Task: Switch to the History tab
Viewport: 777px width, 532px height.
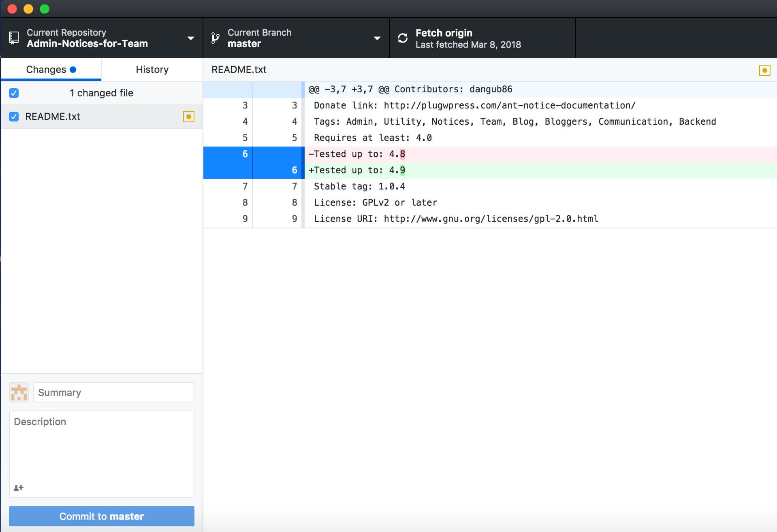Action: [152, 70]
